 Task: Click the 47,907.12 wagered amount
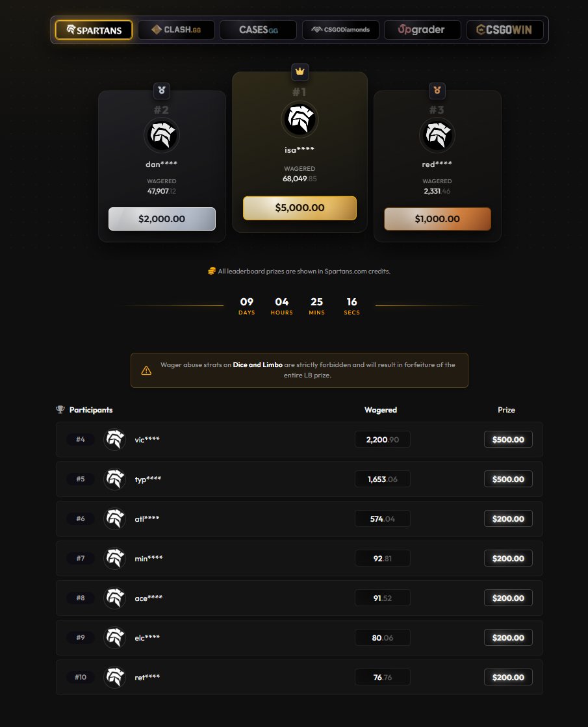pos(162,191)
